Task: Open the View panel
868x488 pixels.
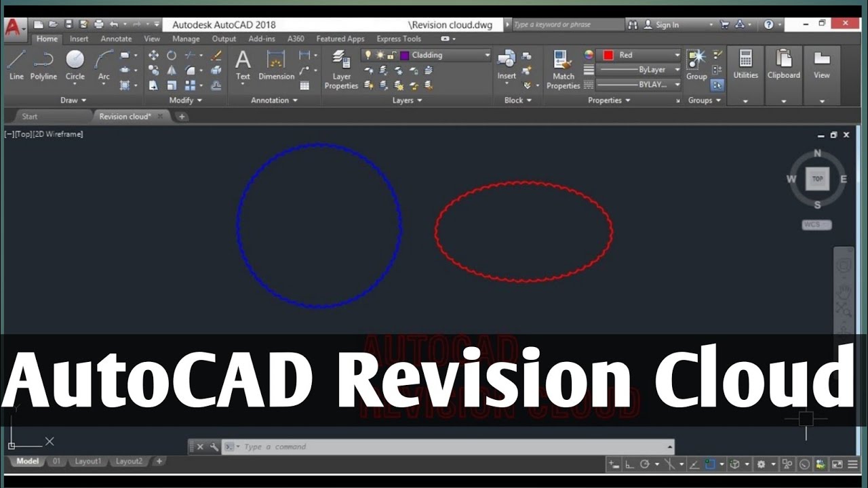Action: pyautogui.click(x=821, y=75)
